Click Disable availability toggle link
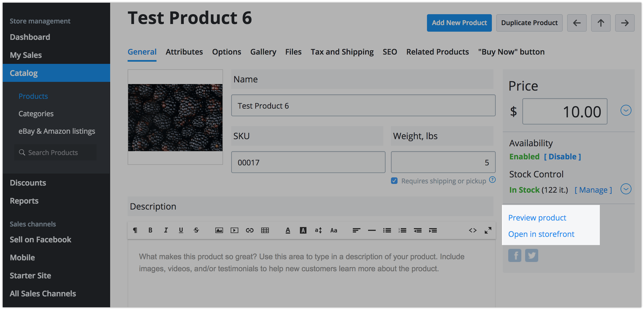This screenshot has height=310, width=644. 562,157
